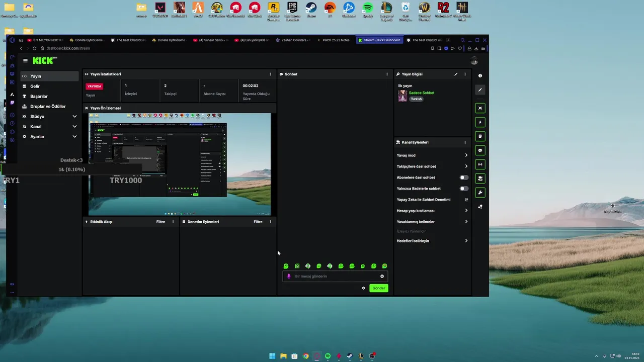
Task: Switch to Zaahen Counters browser tab
Action: coord(293,40)
